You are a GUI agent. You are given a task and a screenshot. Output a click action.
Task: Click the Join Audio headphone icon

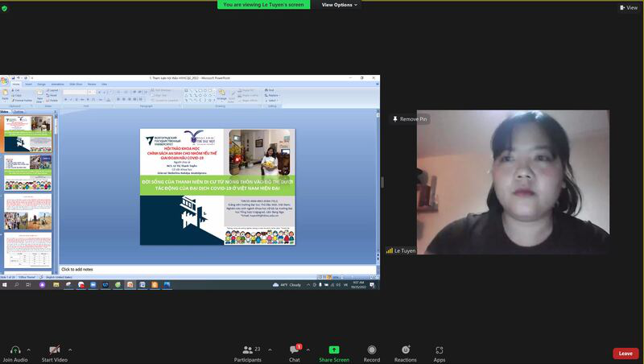(x=14, y=350)
